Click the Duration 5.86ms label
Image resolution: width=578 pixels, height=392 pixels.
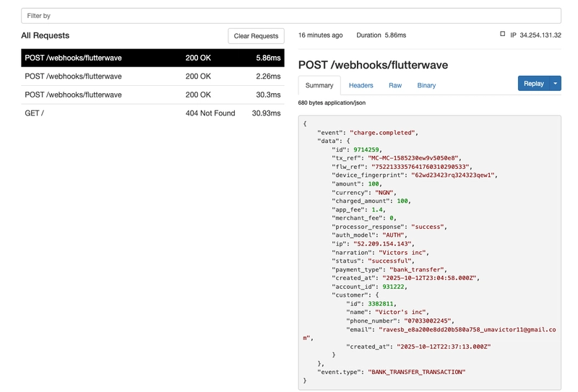pos(381,35)
